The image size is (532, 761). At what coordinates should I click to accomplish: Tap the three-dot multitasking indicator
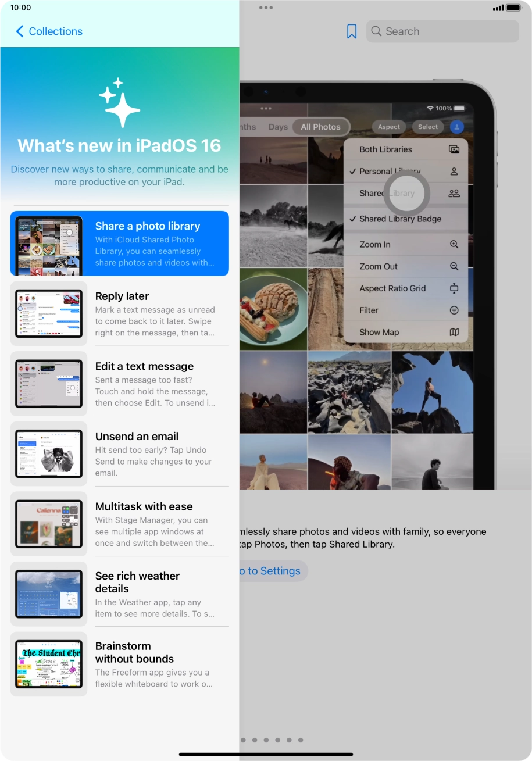tap(266, 8)
